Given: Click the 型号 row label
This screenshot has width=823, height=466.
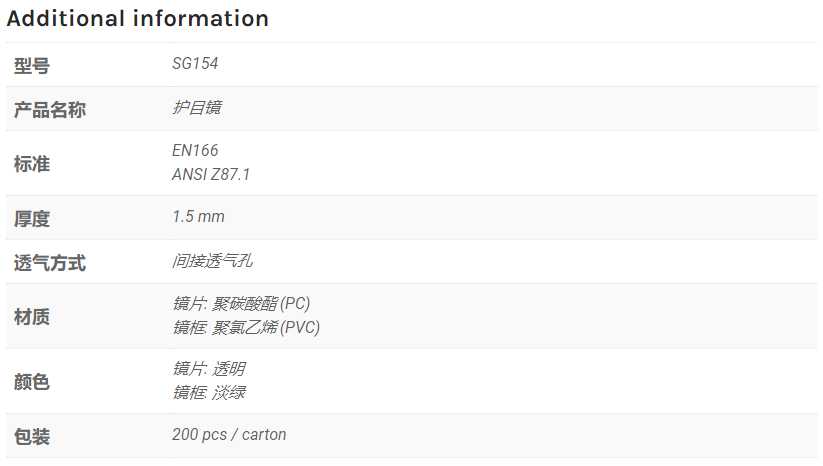Looking at the screenshot, I should [31, 66].
